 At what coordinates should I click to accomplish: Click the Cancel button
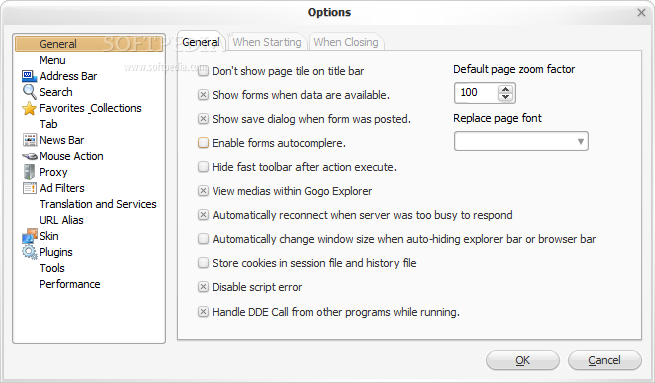[x=604, y=360]
